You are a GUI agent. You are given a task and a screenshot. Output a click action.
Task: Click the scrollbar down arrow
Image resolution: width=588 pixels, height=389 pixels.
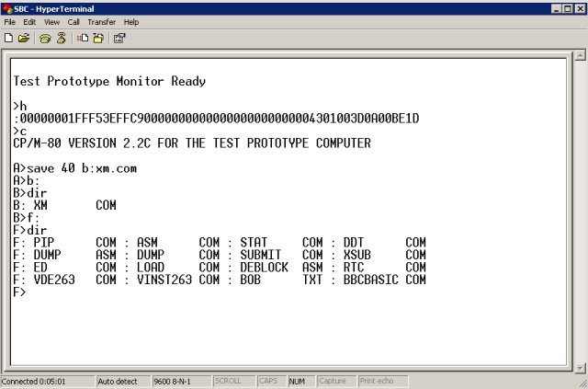point(580,368)
